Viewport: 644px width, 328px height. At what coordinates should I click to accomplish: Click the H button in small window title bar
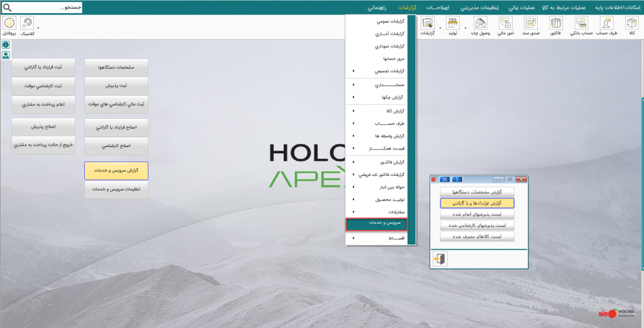pos(445,179)
